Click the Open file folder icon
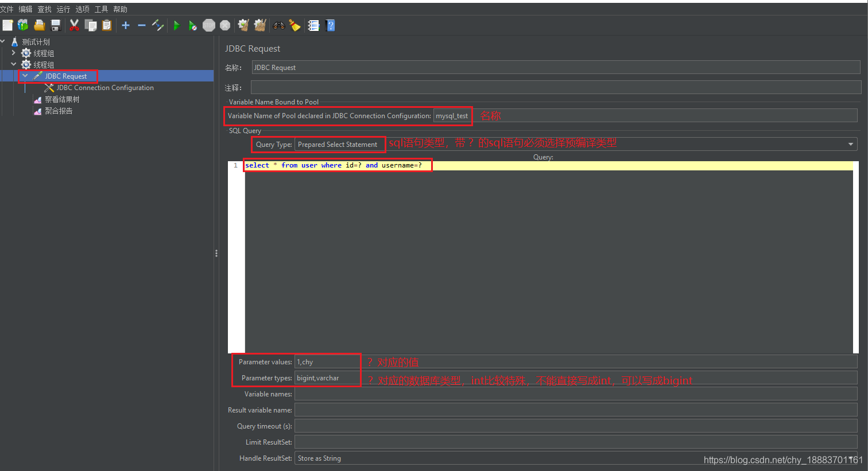 (x=40, y=25)
